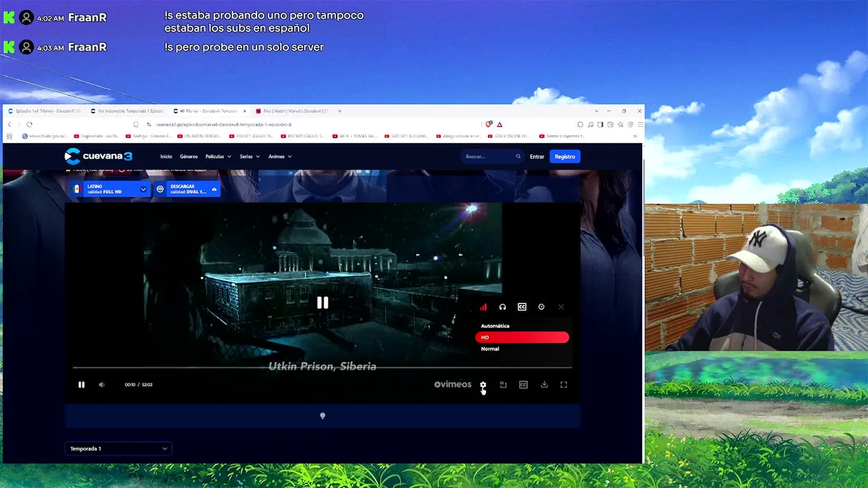868x488 pixels.
Task: Toggle fullscreen in the video player
Action: [564, 384]
